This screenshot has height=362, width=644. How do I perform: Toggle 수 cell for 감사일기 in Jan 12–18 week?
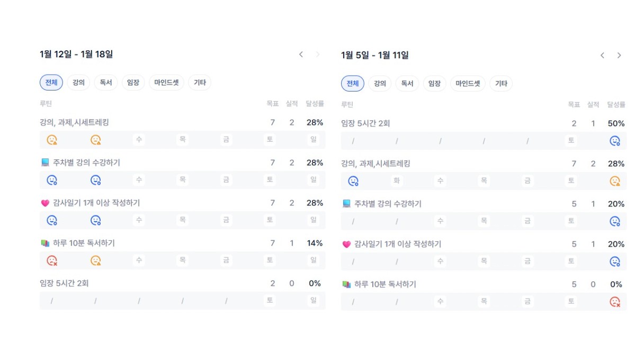[139, 220]
